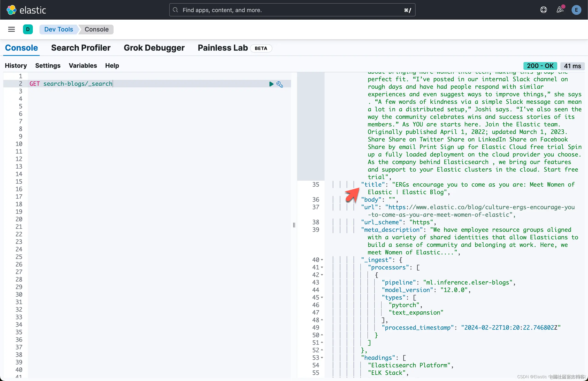The height and width of the screenshot is (381, 588).
Task: Fold headings array at line 53
Action: pyautogui.click(x=322, y=358)
